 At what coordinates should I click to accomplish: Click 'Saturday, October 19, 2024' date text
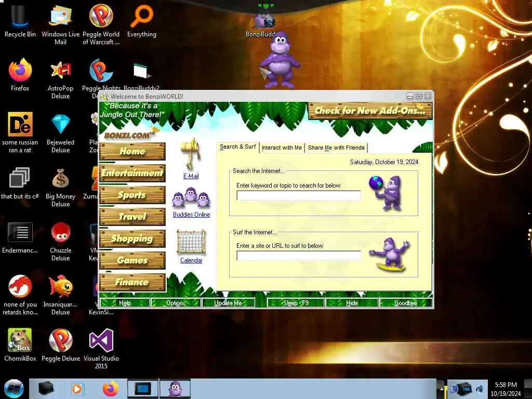click(x=384, y=162)
